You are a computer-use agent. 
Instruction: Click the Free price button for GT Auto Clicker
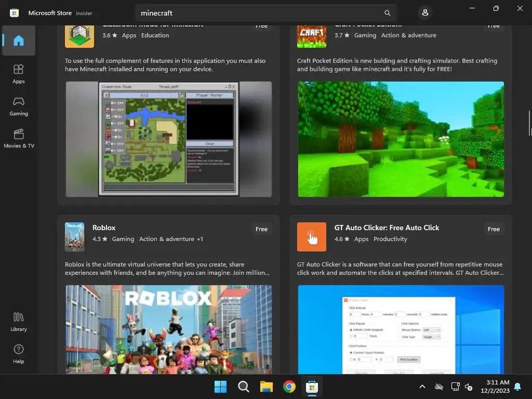[x=494, y=229]
